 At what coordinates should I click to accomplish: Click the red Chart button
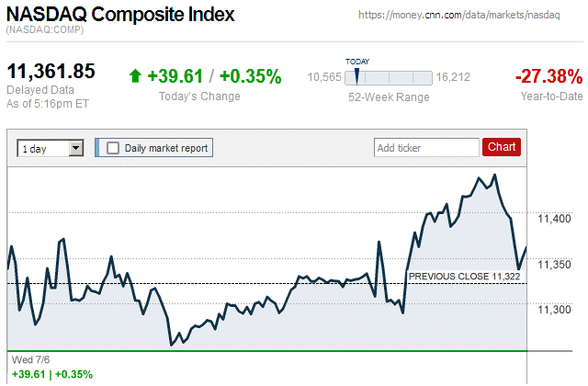[502, 147]
